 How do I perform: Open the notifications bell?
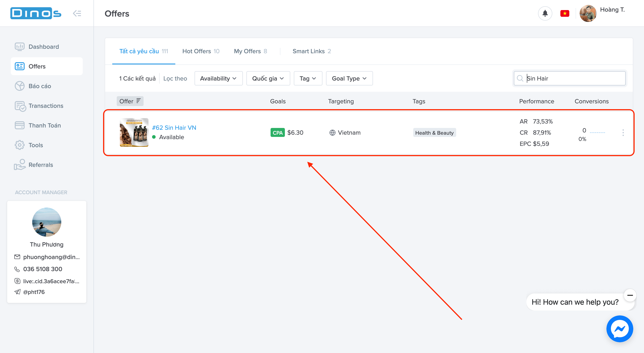tap(545, 13)
